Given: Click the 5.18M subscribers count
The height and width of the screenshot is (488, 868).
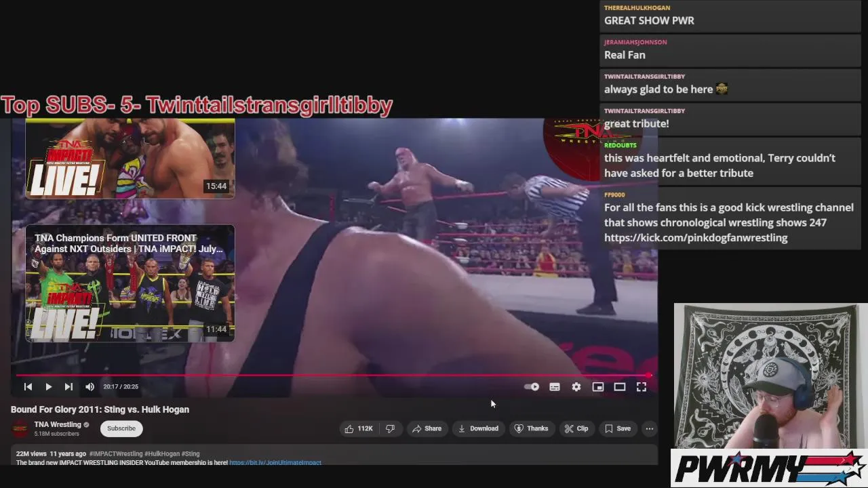Looking at the screenshot, I should pos(57,434).
